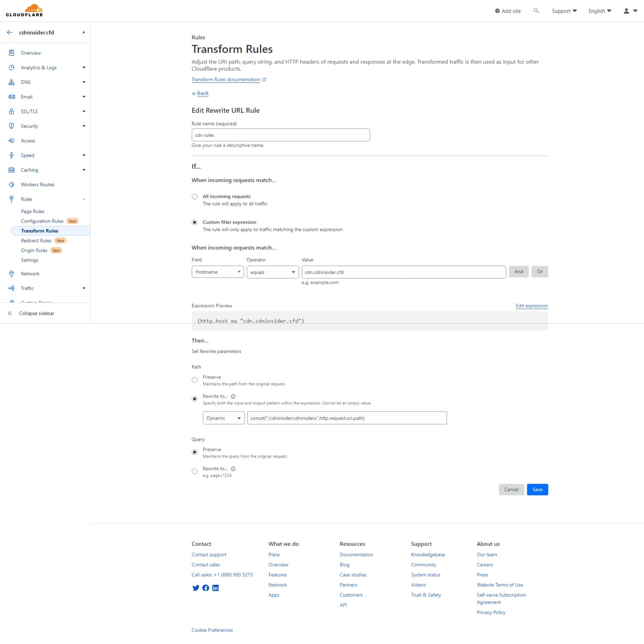Open the LinkedIn social icon

216,588
